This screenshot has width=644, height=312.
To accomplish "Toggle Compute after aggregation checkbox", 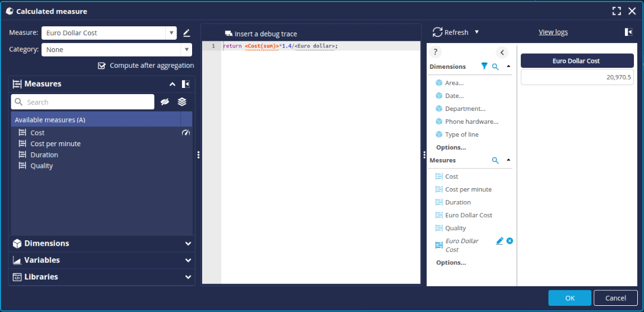I will tap(102, 66).
